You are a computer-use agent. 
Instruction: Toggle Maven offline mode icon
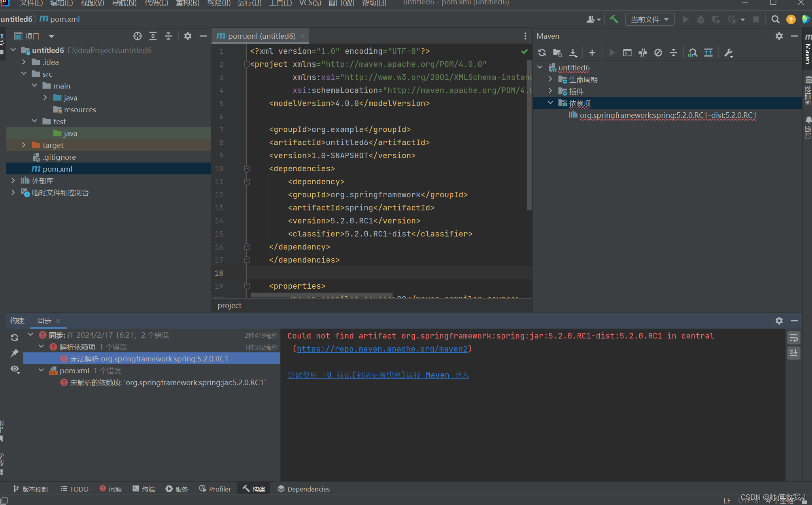tap(643, 53)
